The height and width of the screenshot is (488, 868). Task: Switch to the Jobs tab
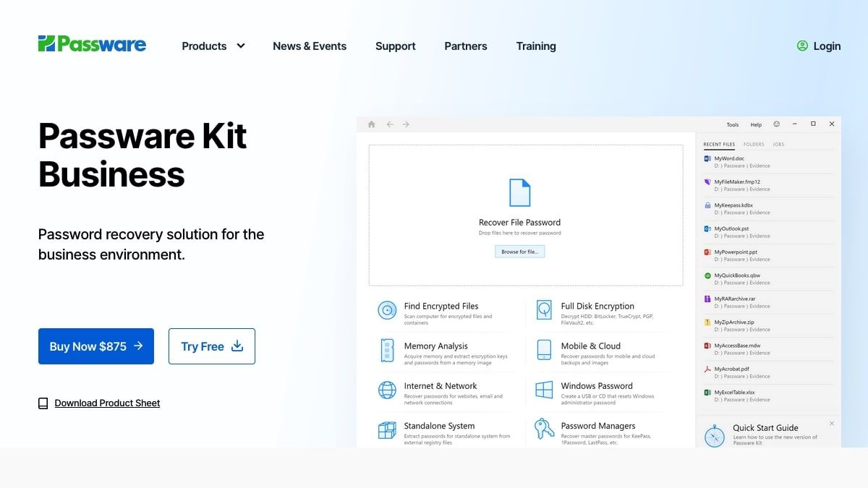(x=778, y=144)
